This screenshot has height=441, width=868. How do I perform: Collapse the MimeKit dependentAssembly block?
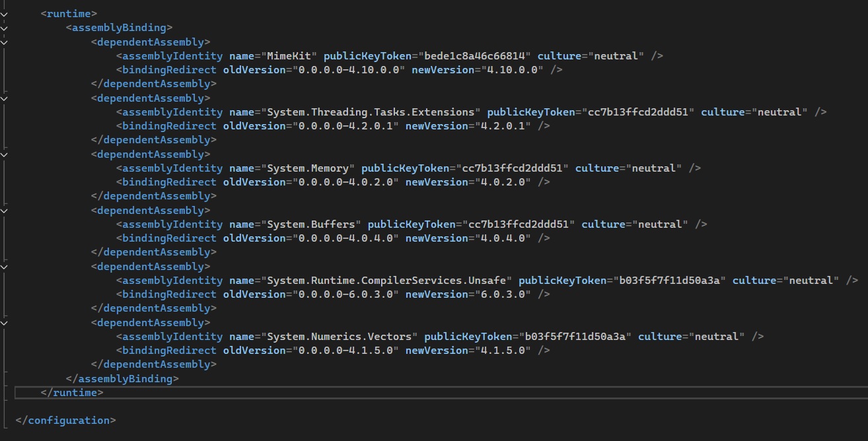5,42
